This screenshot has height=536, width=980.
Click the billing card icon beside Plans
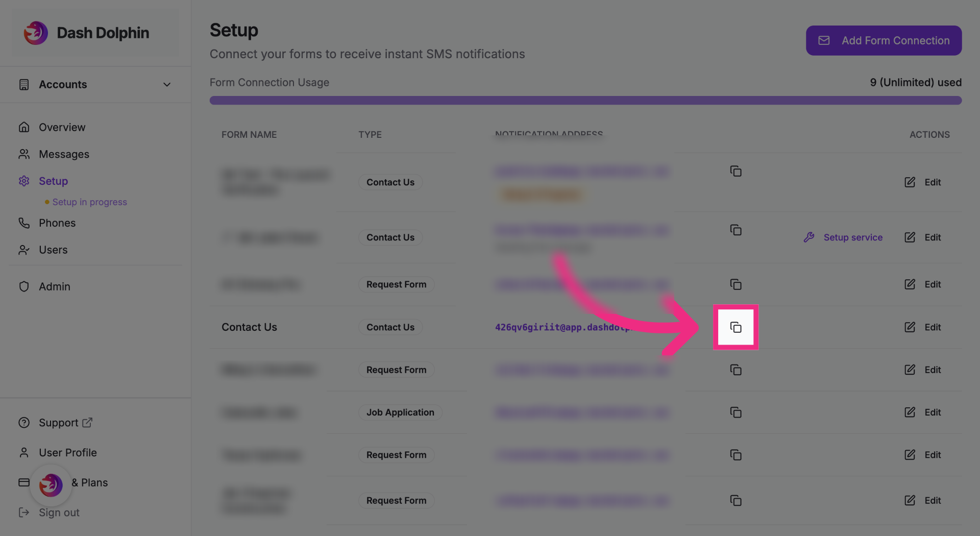tap(24, 482)
